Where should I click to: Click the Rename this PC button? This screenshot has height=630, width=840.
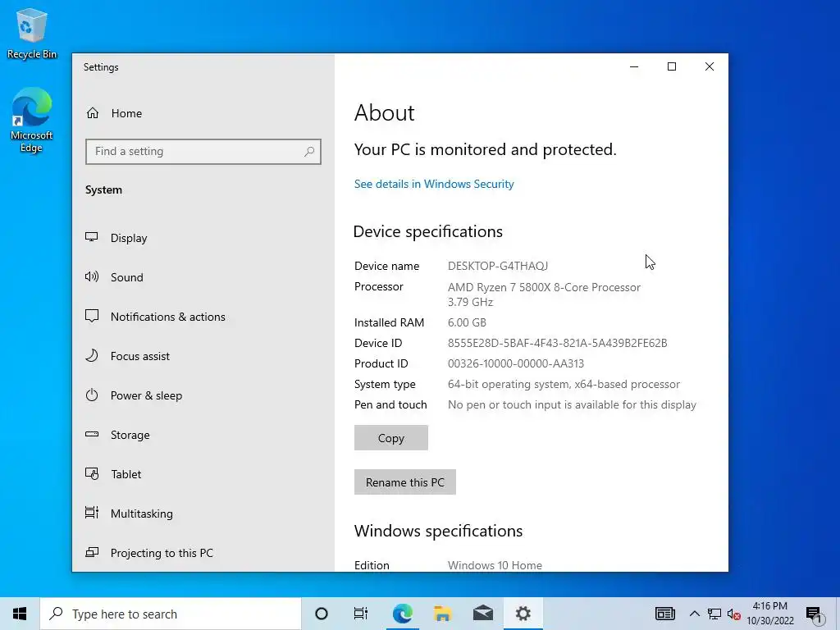click(405, 482)
